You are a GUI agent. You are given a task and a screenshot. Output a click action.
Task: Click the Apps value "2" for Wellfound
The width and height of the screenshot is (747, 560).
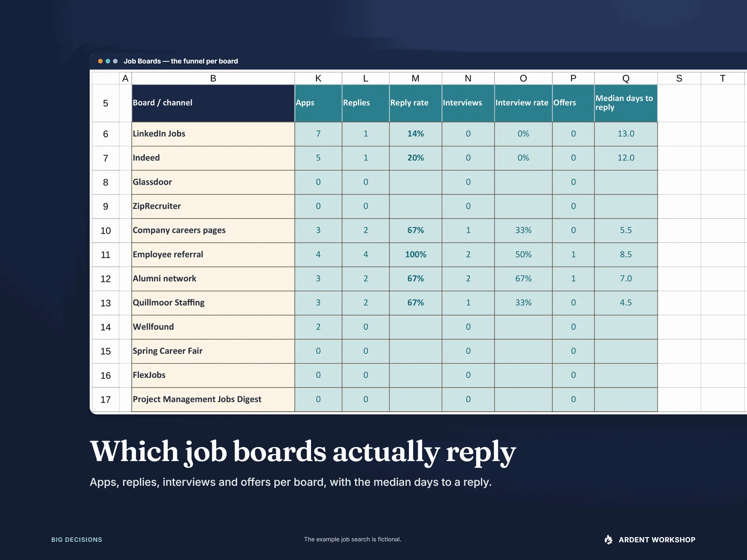(318, 327)
